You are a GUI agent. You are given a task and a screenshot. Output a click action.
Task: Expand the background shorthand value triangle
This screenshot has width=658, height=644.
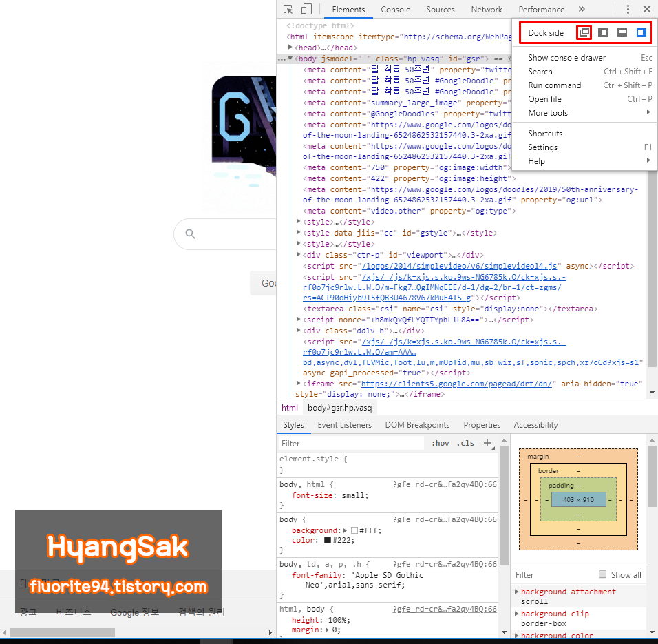(345, 530)
